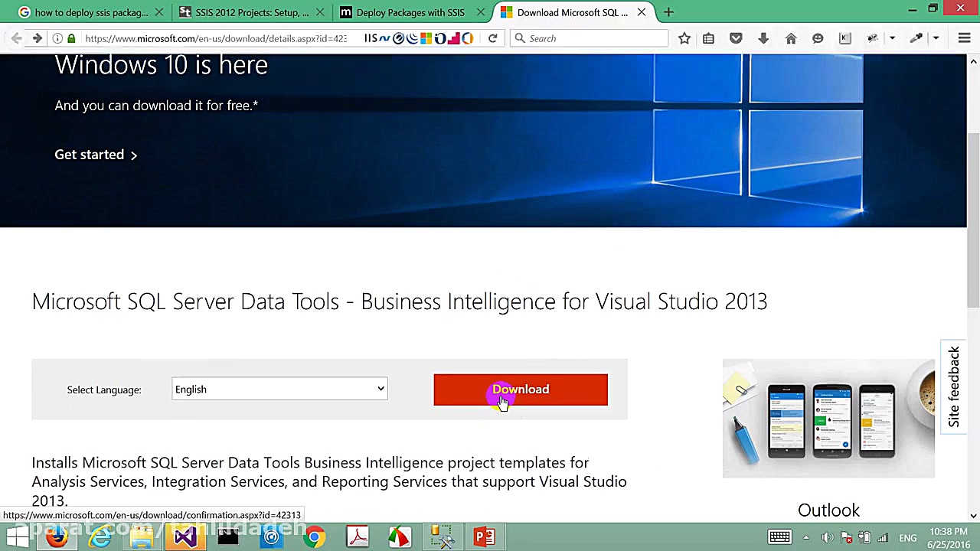Open the downloads arrow in Firefox toolbar

tap(763, 38)
